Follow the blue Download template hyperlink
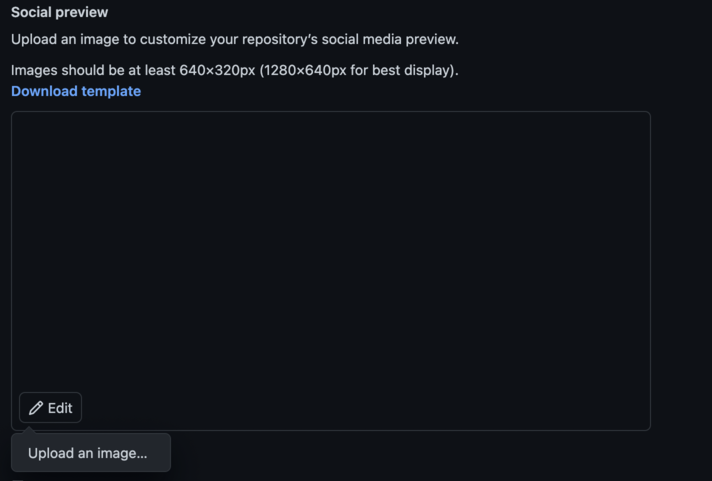The width and height of the screenshot is (712, 481). pyautogui.click(x=76, y=91)
